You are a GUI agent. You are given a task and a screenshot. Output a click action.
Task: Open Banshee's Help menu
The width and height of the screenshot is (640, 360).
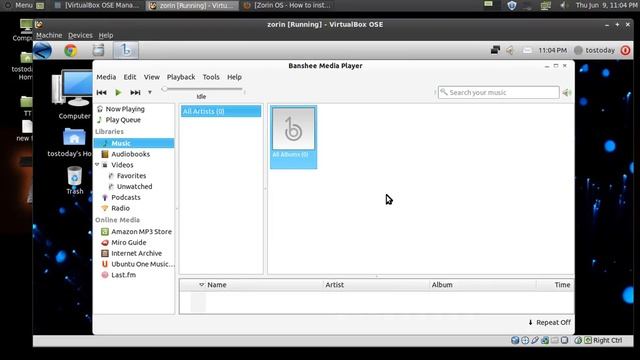234,77
